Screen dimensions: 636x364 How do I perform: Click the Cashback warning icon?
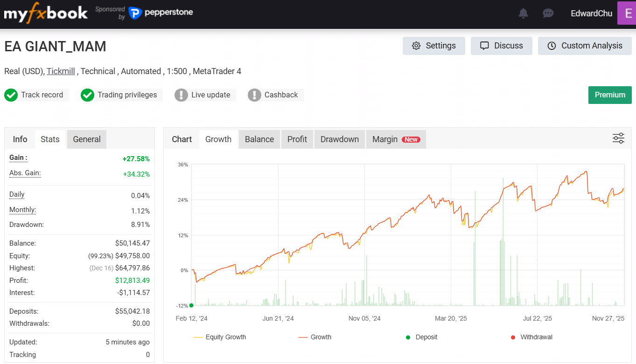254,95
